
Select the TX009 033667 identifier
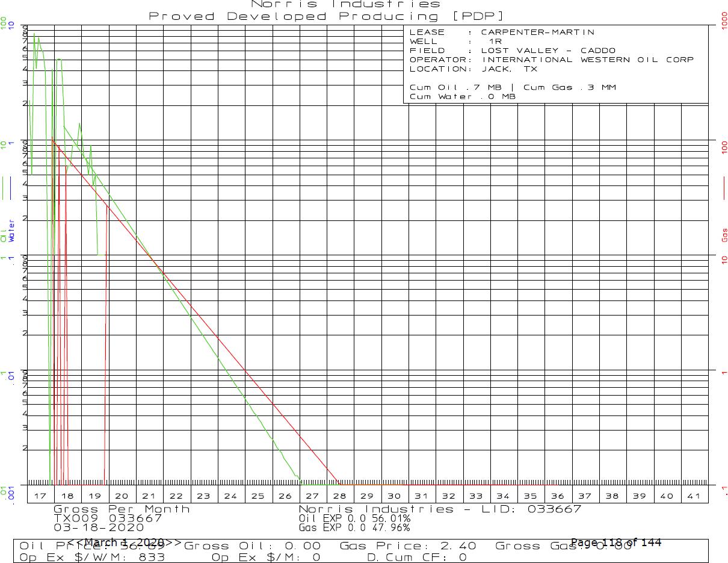click(x=108, y=518)
